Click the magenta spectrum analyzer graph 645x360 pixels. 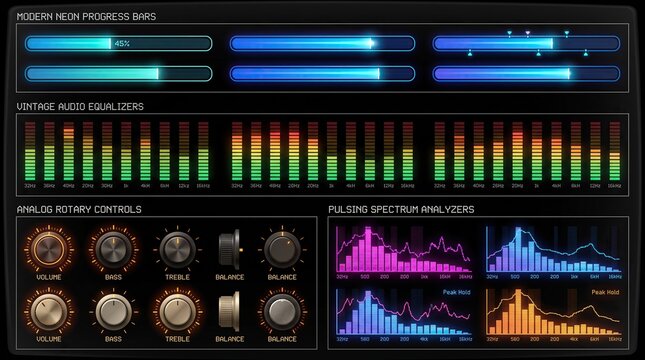(x=404, y=249)
